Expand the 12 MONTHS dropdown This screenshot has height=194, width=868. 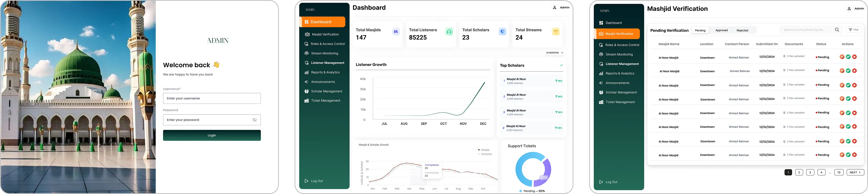point(555,53)
